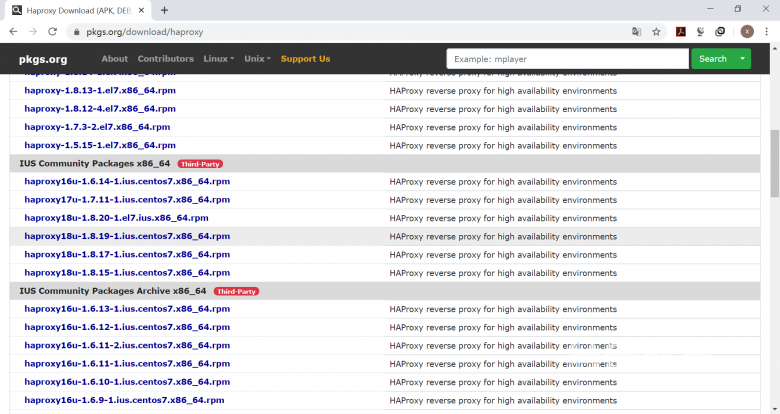The height and width of the screenshot is (414, 780).
Task: Open haproxy16u-1.6.11-2.ius.centos7 package
Action: 127,345
